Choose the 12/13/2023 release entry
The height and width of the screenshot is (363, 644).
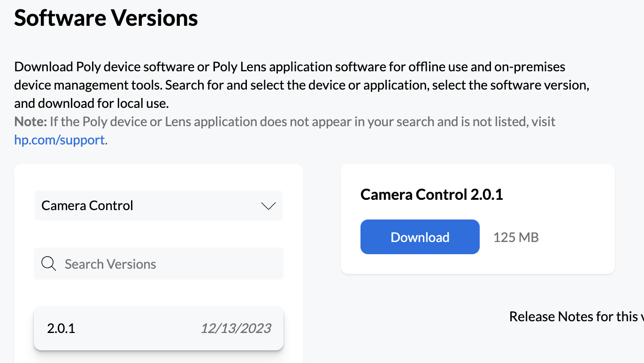158,328
